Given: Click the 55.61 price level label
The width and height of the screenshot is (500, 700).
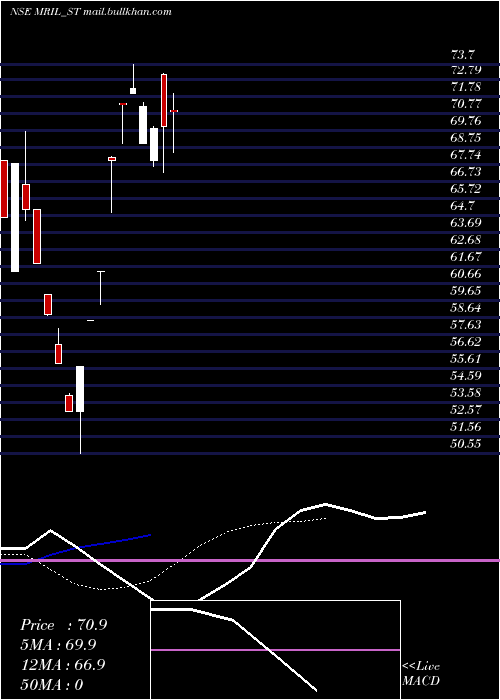Looking at the screenshot, I should [x=466, y=358].
